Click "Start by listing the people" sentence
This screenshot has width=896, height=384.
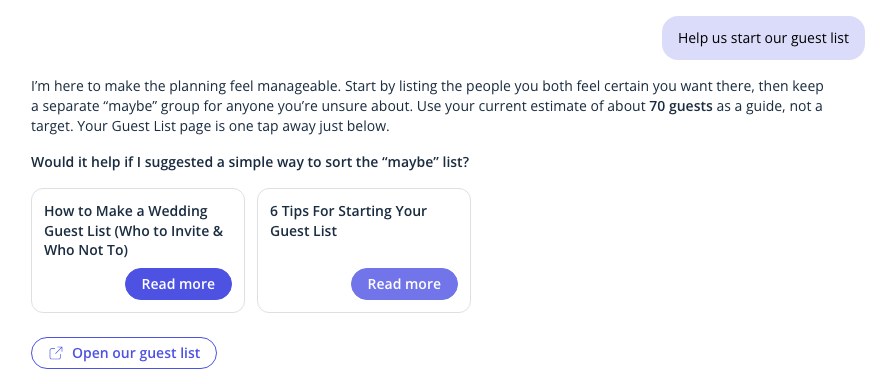pyautogui.click(x=427, y=97)
